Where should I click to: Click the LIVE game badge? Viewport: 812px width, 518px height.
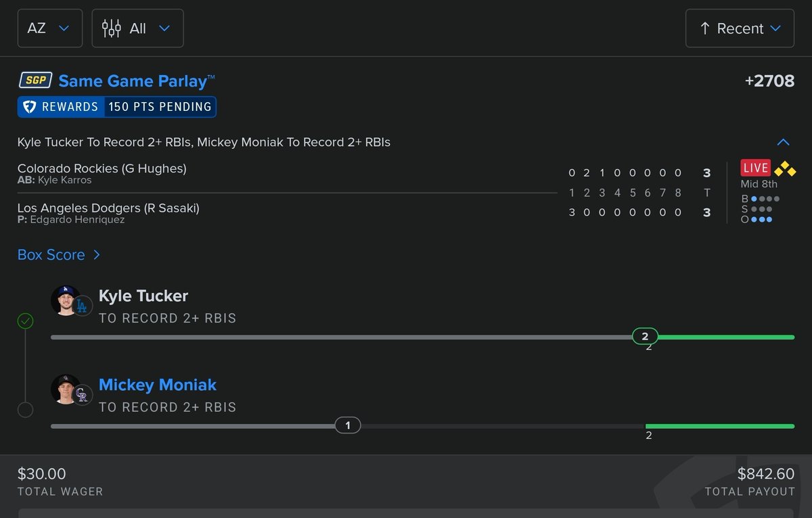pos(755,168)
